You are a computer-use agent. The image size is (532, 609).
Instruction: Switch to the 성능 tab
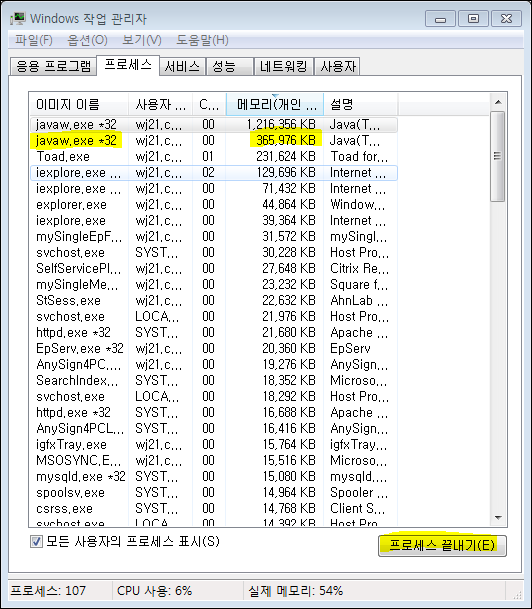pyautogui.click(x=229, y=66)
